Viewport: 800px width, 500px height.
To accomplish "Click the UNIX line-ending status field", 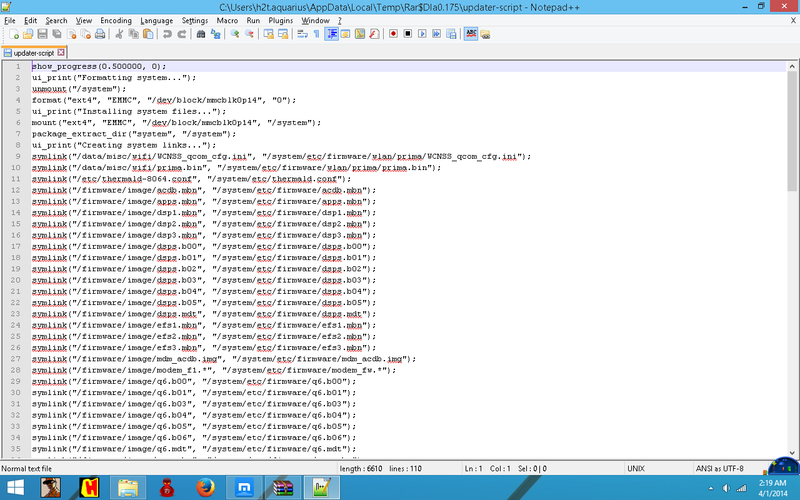I will click(x=636, y=468).
